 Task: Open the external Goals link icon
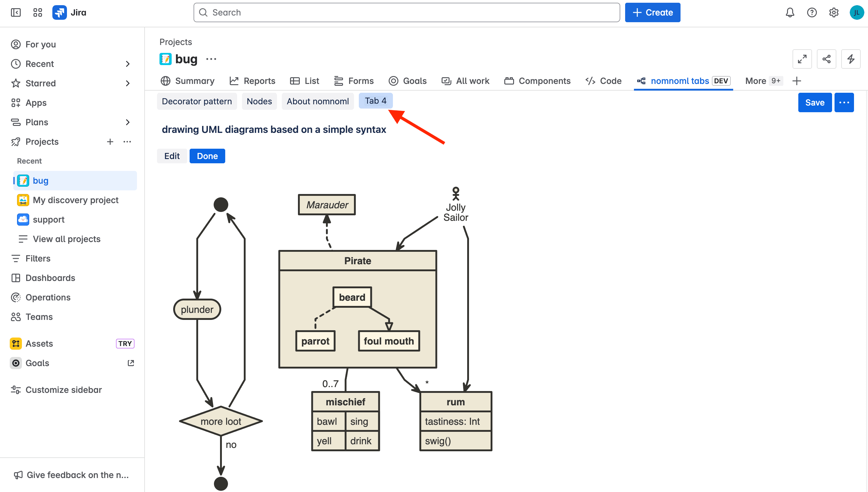click(x=131, y=363)
